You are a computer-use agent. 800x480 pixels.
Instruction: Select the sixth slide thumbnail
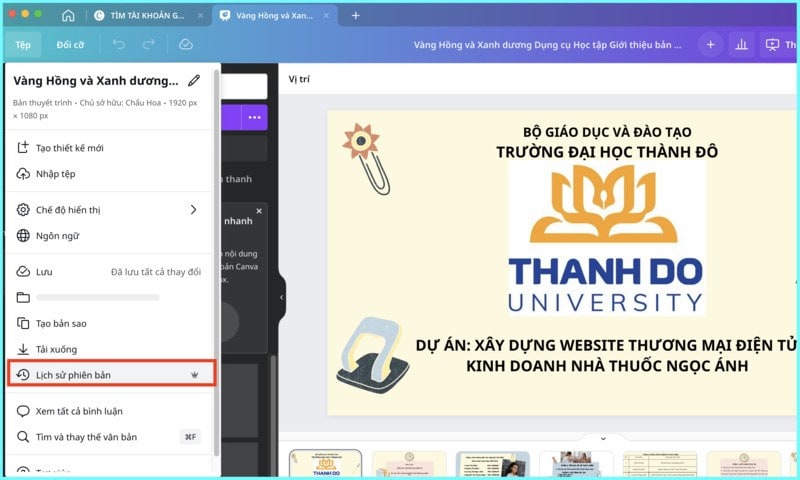743,463
